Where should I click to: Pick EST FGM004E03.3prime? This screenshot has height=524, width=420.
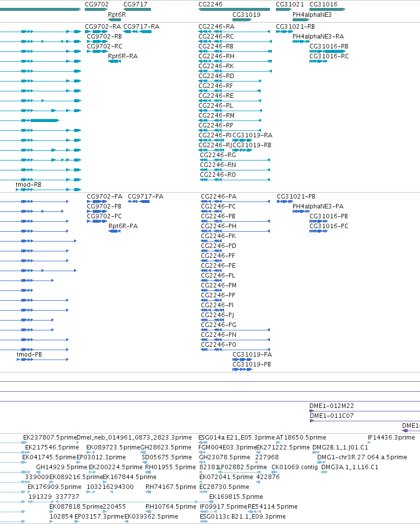pyautogui.click(x=228, y=447)
